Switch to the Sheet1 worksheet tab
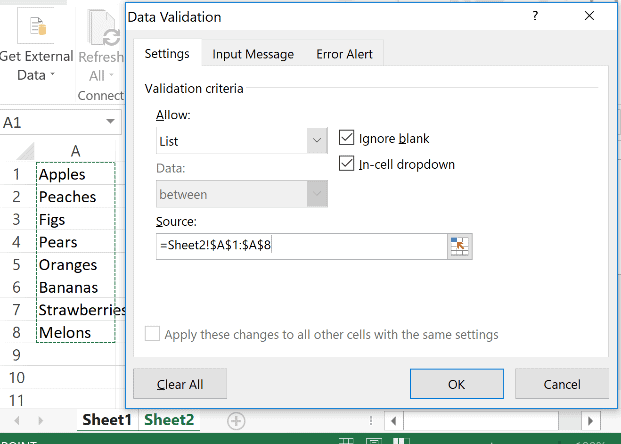Image resolution: width=621 pixels, height=444 pixels. pyautogui.click(x=107, y=420)
